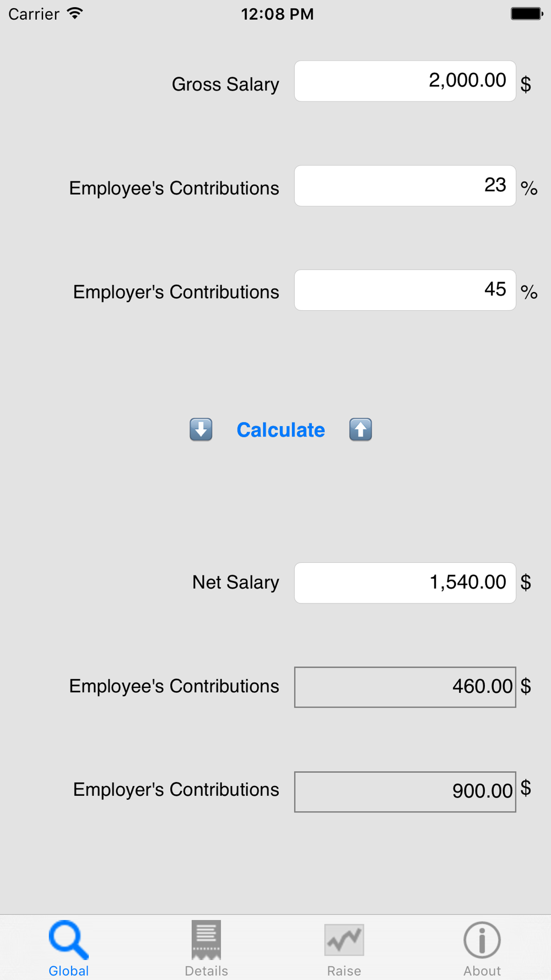551x980 pixels.
Task: Select Employer's Contributions 900.00 result box
Action: pos(405,791)
